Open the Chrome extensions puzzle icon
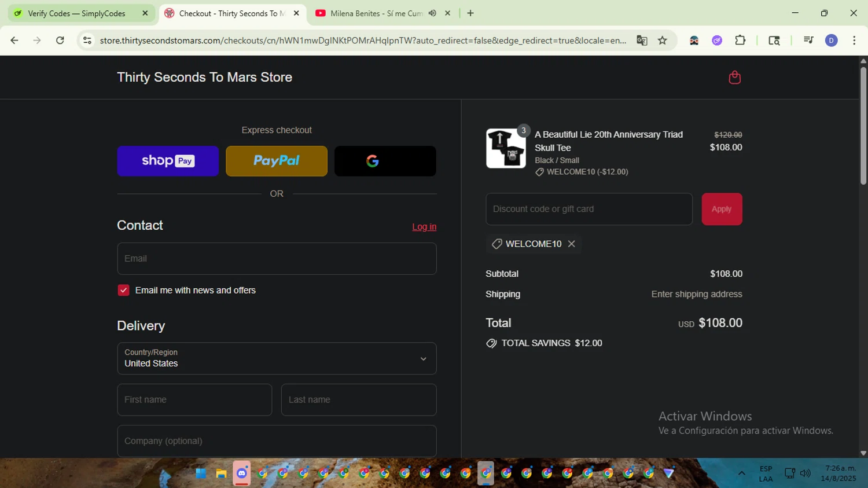This screenshot has width=868, height=488. pyautogui.click(x=740, y=41)
